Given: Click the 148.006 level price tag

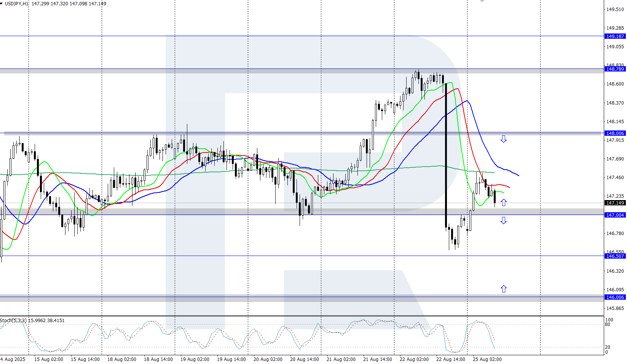Looking at the screenshot, I should tap(615, 134).
